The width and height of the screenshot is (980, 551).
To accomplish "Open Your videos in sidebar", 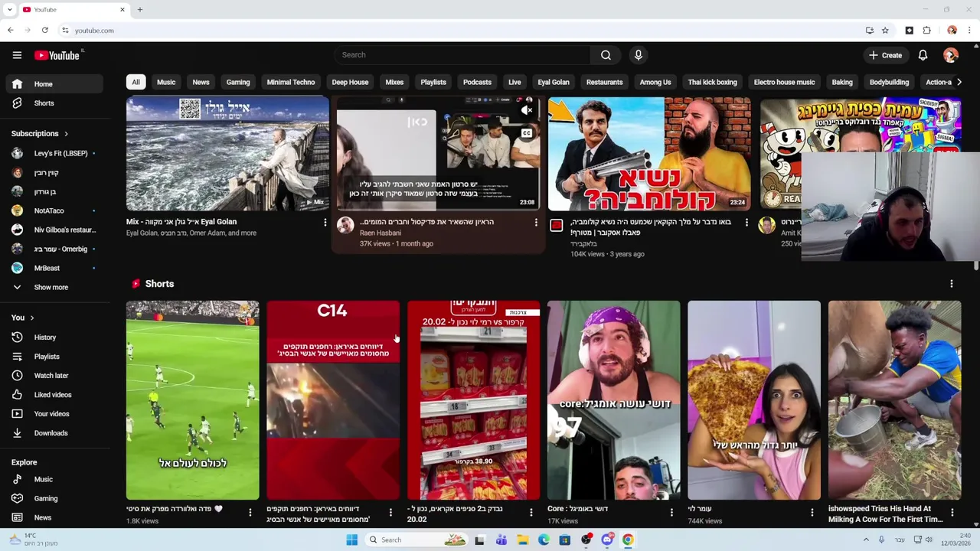I will point(54,414).
